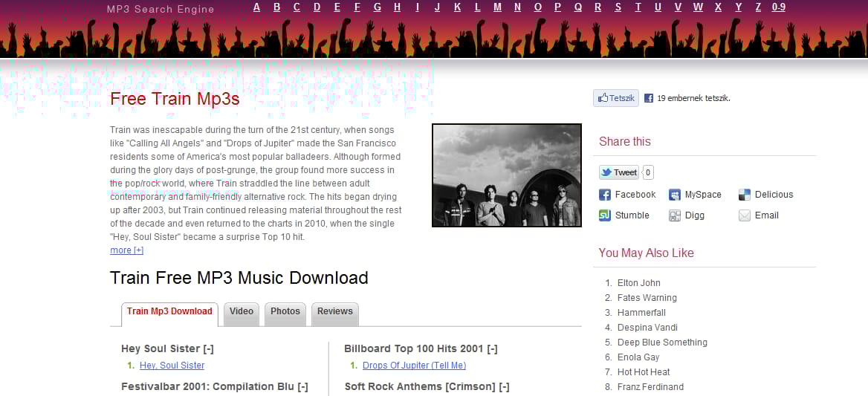Click the MySpace share icon
The image size is (868, 396).
click(x=674, y=195)
